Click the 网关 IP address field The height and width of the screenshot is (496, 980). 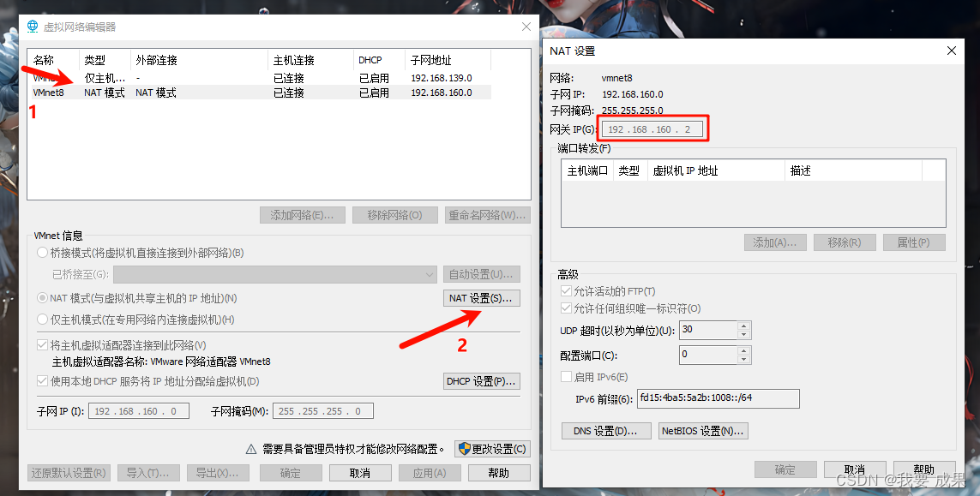click(x=653, y=129)
